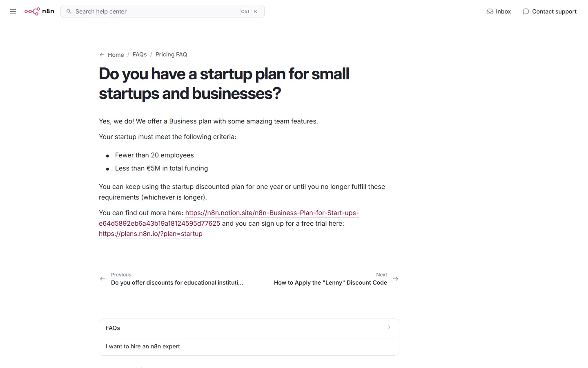Click the Inbox tray icon

click(x=490, y=11)
